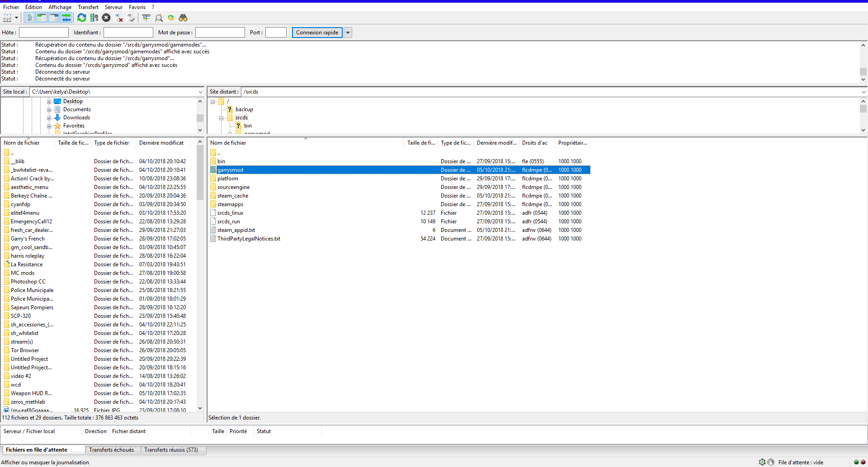Open the Site distant path dropdown
The image size is (868, 467).
863,92
